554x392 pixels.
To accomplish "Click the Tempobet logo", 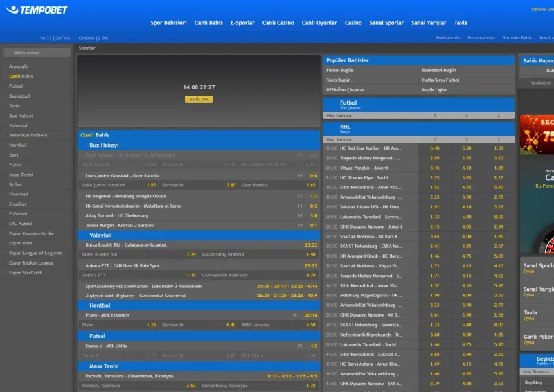I will coord(37,10).
